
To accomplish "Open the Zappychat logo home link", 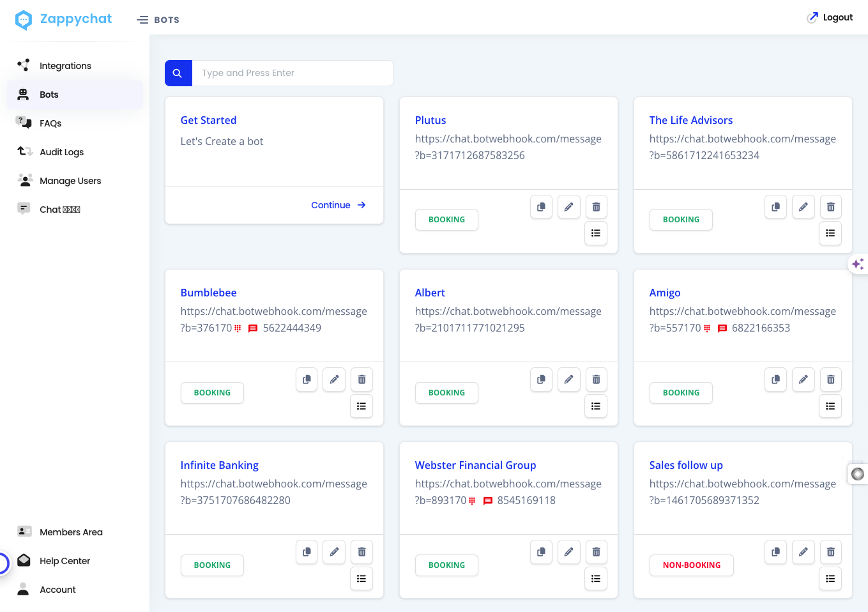I will [x=64, y=19].
